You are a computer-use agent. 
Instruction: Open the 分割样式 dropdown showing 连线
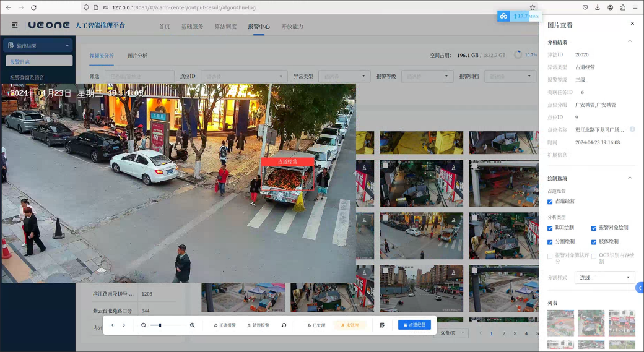click(x=604, y=278)
